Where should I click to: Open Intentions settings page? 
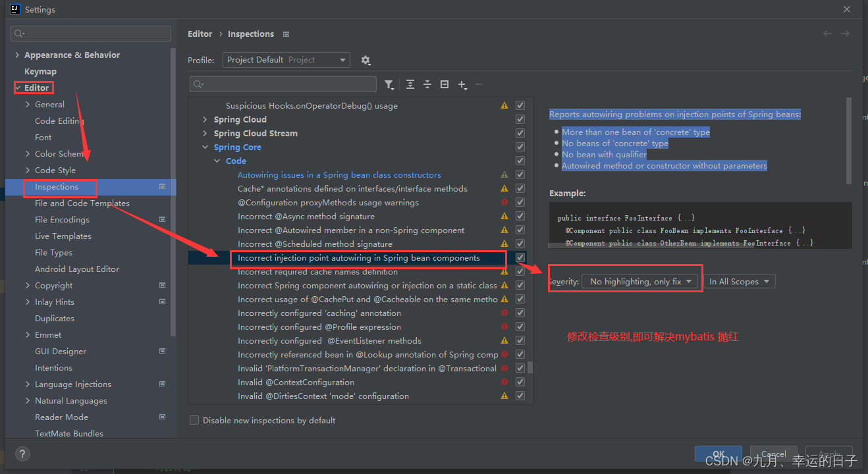tap(53, 368)
